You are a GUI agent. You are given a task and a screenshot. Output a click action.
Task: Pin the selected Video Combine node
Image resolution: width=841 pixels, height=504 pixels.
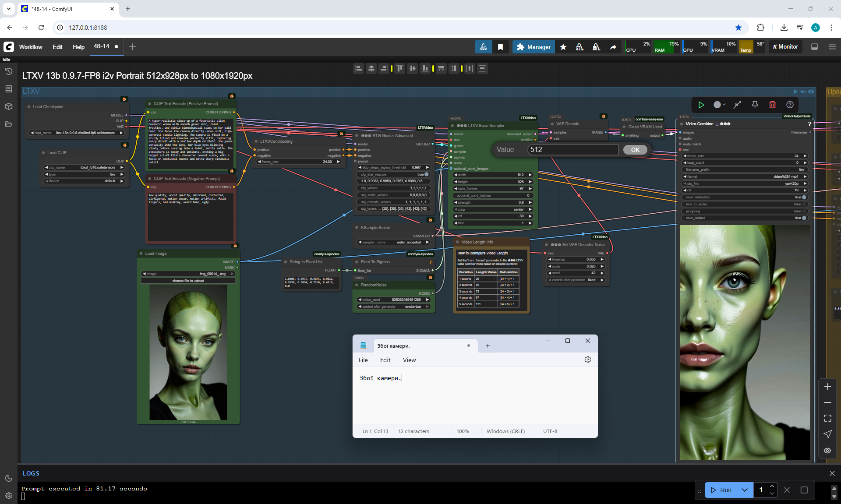pyautogui.click(x=755, y=105)
